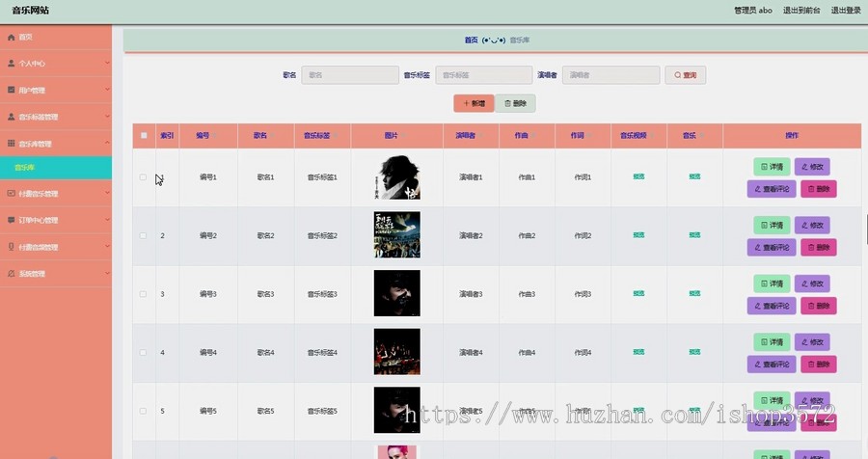Viewport: 868px width, 459px height.
Task: Check the checkbox for row 编号5
Action: (x=143, y=411)
